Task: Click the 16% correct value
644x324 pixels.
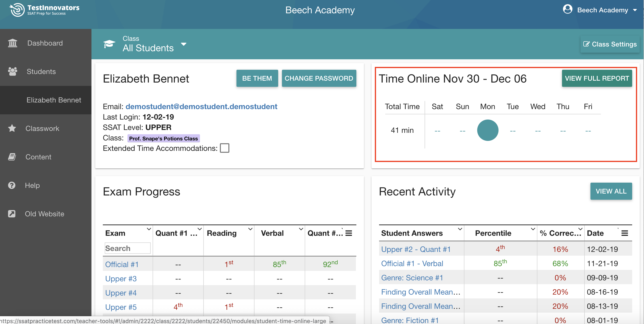Action: [x=560, y=249]
